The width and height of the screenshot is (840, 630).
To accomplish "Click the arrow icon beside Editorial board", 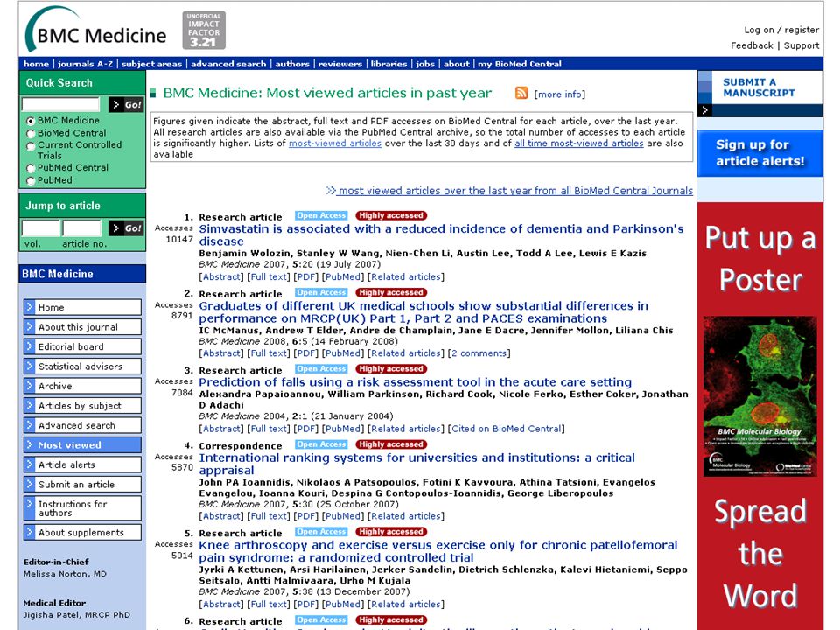I will [x=30, y=346].
